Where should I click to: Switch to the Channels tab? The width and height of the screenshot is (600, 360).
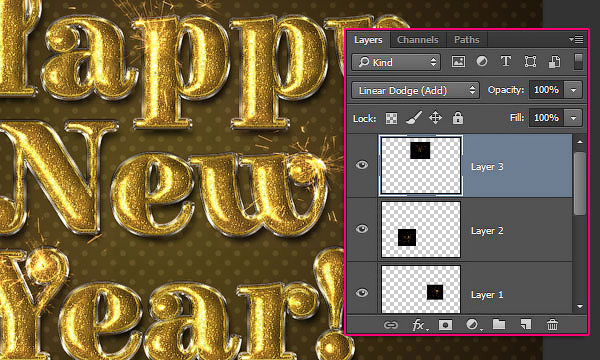[417, 40]
